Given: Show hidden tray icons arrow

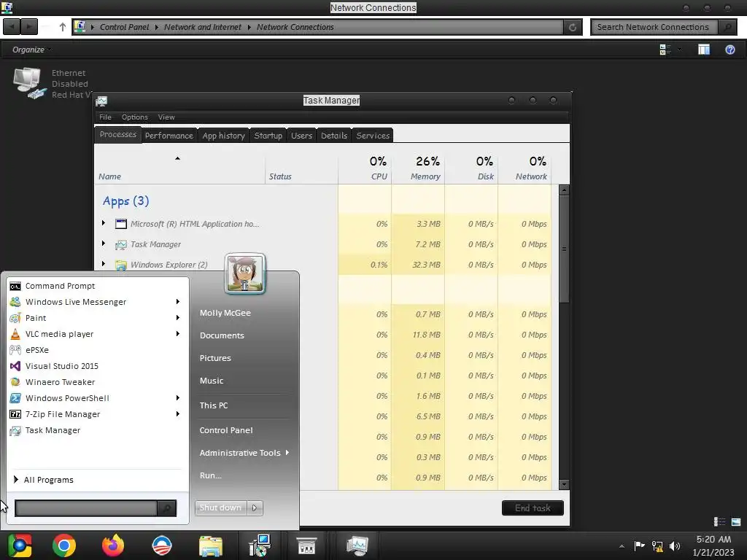Looking at the screenshot, I should pos(622,546).
